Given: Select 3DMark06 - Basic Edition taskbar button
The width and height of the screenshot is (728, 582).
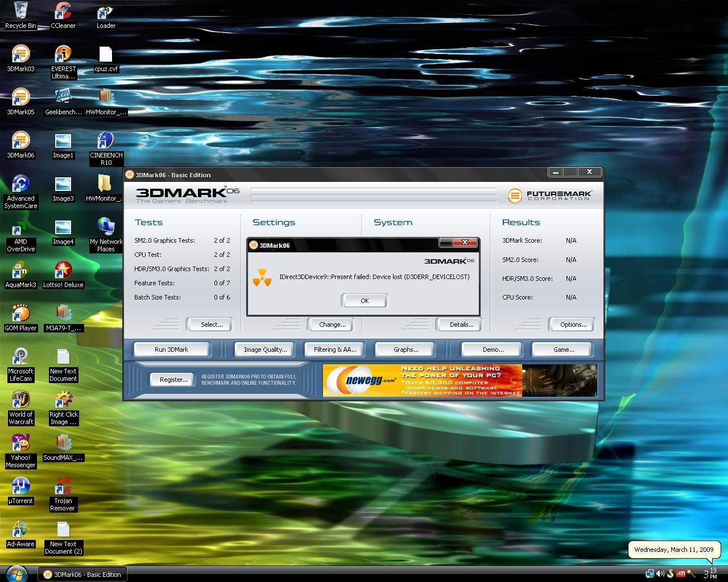Looking at the screenshot, I should (x=82, y=574).
